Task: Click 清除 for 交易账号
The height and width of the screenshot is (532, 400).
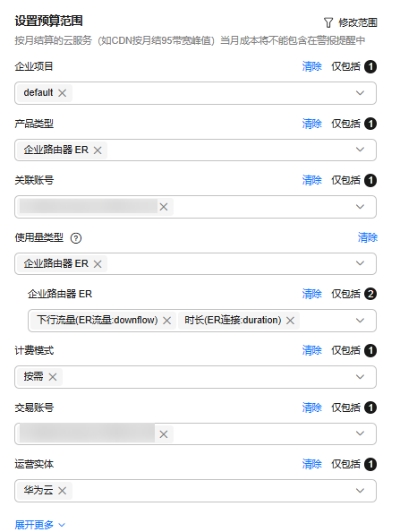Action: (312, 408)
